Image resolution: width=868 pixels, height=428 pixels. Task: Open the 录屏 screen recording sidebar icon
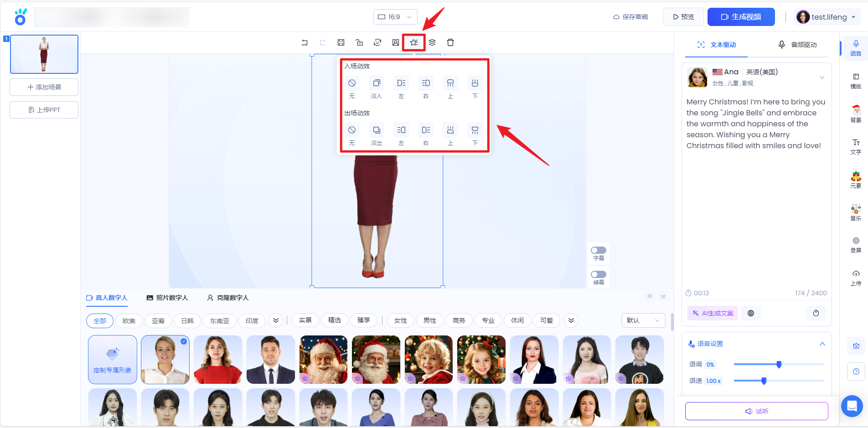point(856,244)
